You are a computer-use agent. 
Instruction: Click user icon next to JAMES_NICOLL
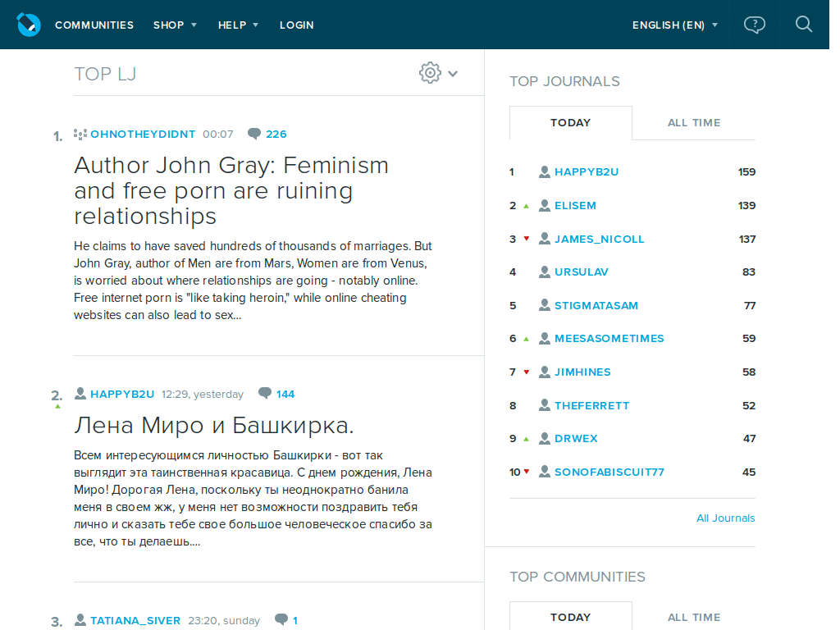(x=545, y=239)
